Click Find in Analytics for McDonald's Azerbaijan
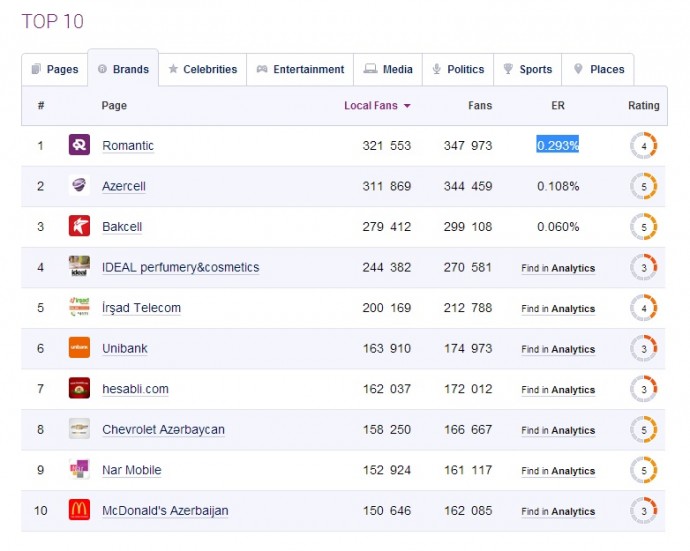The width and height of the screenshot is (690, 551). tap(558, 511)
